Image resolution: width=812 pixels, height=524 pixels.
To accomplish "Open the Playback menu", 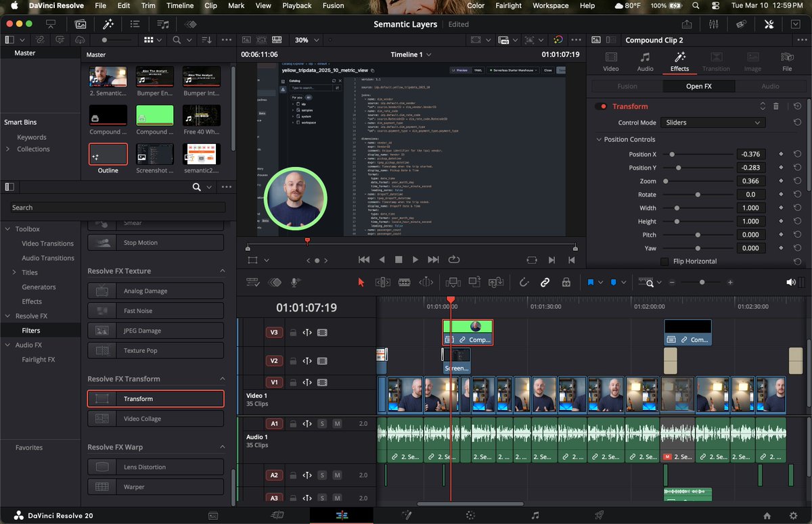I will (x=296, y=5).
